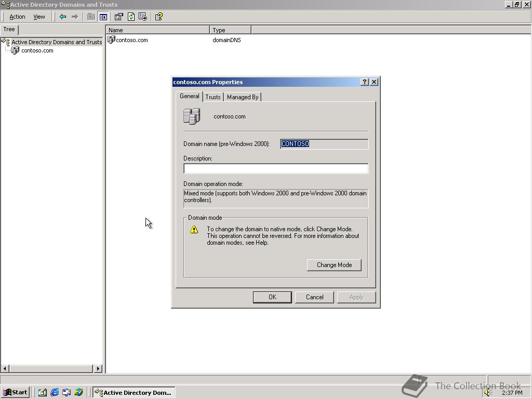Click the yellow warning icon in Domain mode
The image size is (532, 399).
[x=194, y=230]
